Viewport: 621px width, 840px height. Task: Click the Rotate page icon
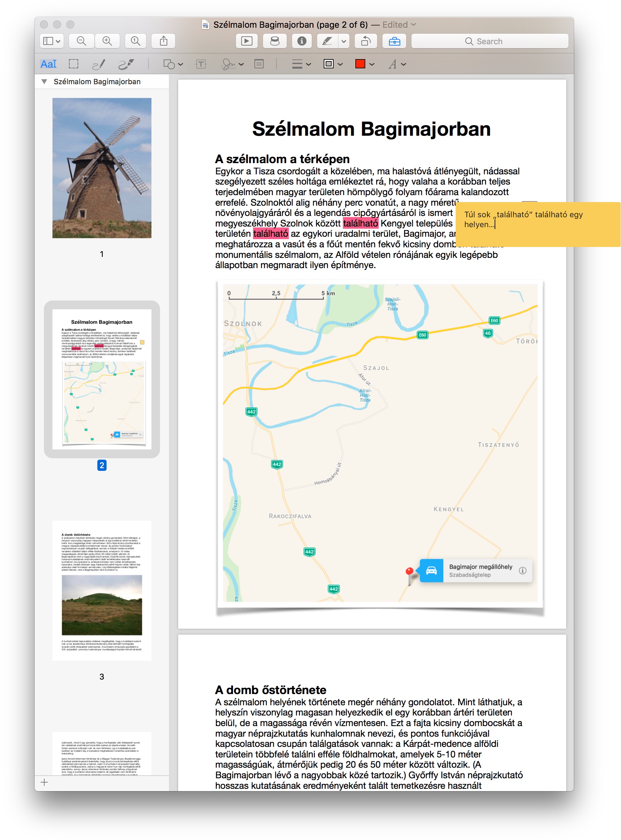(x=366, y=41)
